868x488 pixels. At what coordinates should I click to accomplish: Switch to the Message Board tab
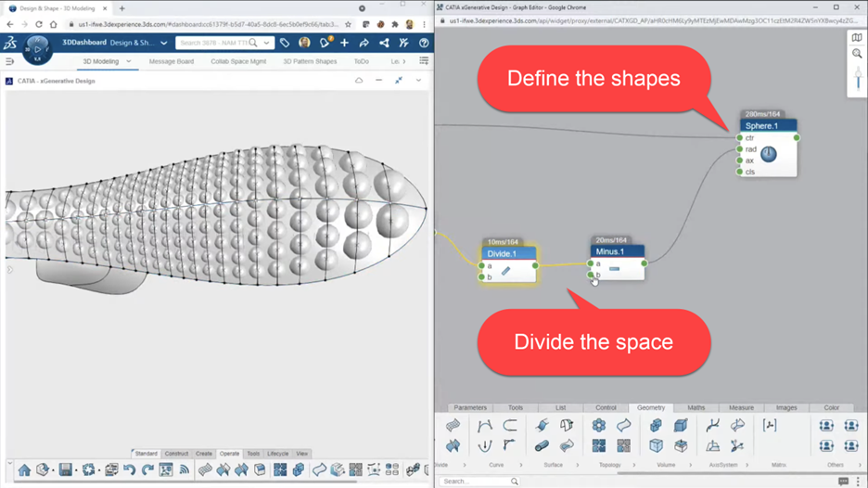click(171, 61)
